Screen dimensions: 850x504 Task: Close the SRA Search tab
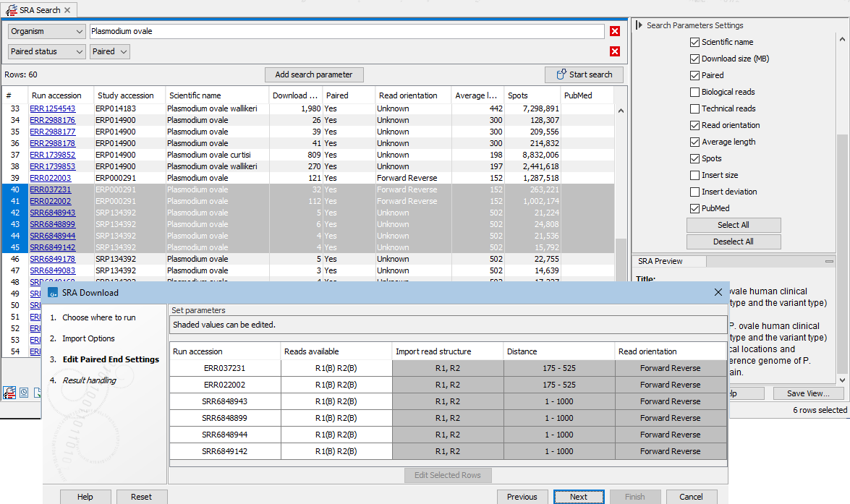pos(67,10)
